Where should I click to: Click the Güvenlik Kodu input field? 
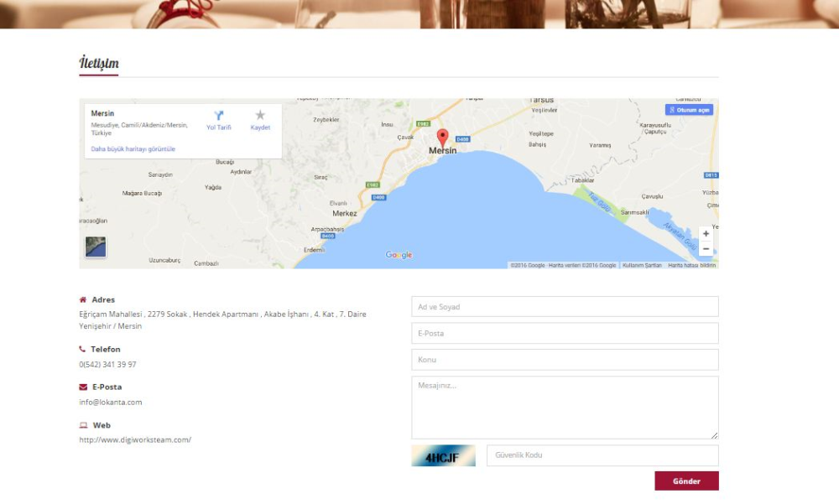pos(602,455)
